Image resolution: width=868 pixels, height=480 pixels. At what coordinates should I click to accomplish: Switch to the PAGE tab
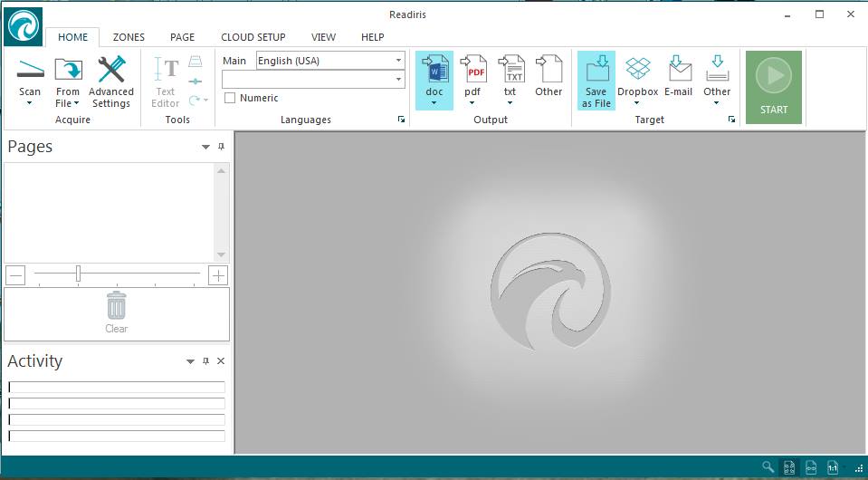182,37
